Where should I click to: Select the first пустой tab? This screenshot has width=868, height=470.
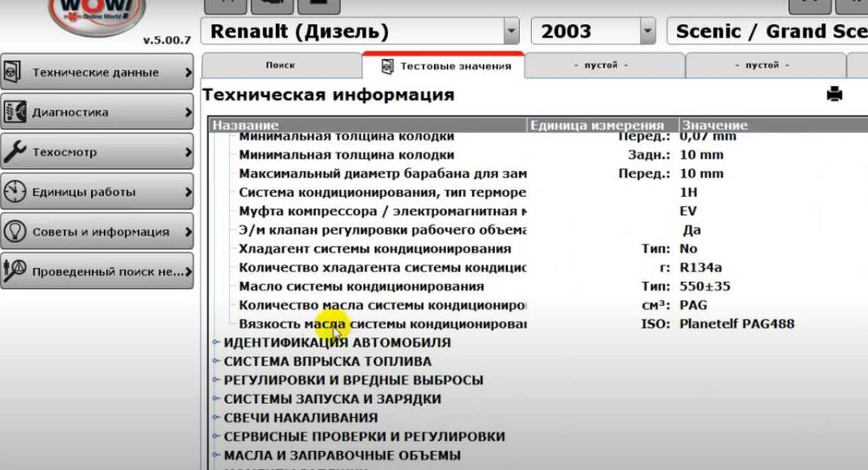[604, 65]
